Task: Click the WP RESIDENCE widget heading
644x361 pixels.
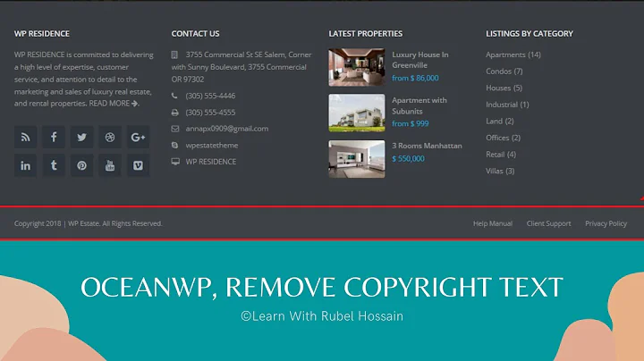Action: pos(41,34)
